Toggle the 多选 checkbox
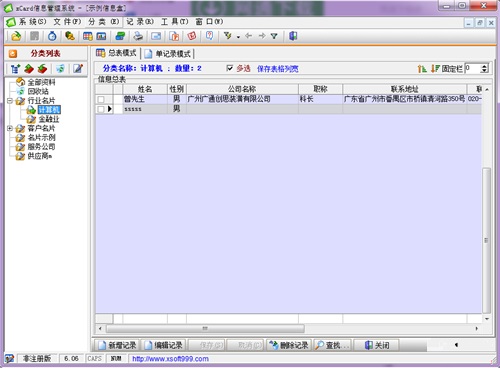 click(x=229, y=68)
